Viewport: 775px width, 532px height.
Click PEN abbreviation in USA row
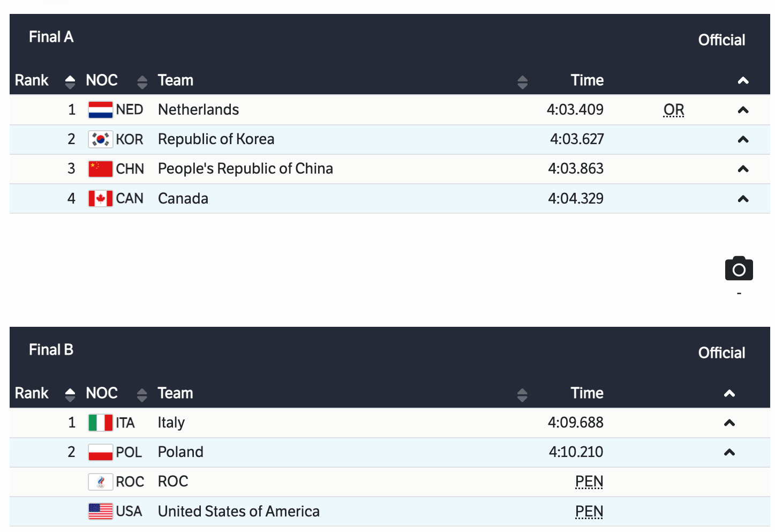click(x=589, y=512)
